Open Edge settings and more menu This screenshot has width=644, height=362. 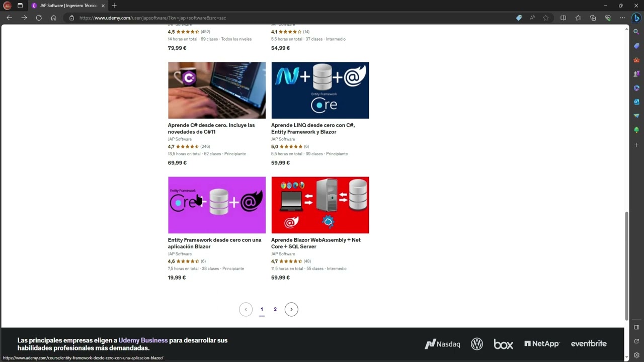pos(622,18)
